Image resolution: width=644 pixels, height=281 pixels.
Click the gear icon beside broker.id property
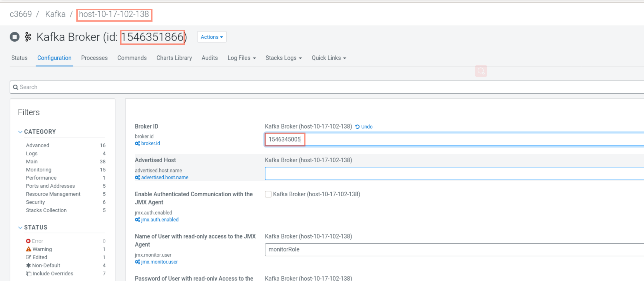(137, 143)
